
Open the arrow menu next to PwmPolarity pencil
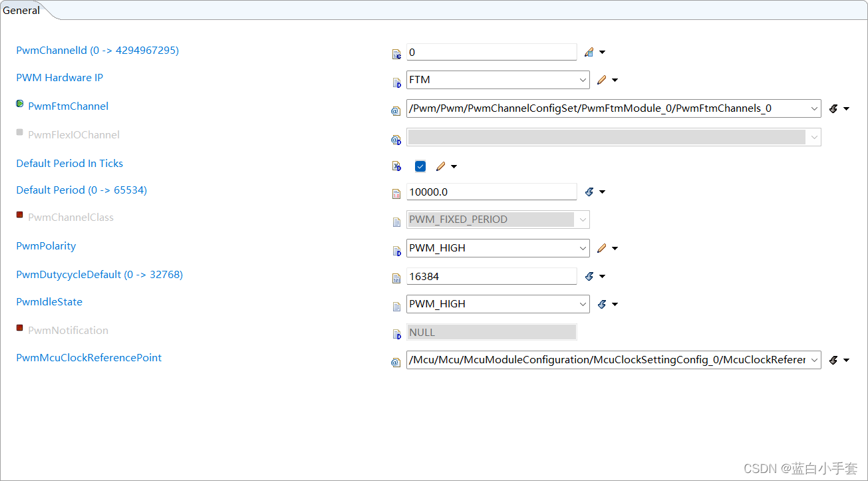tap(615, 248)
